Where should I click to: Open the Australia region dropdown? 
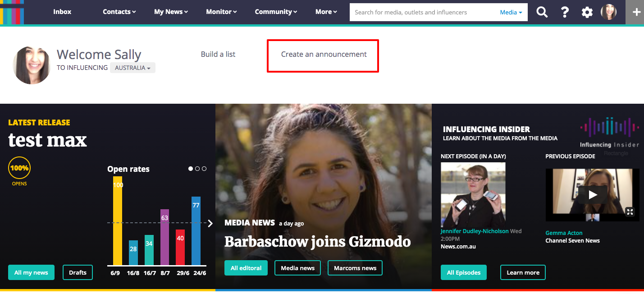coord(132,68)
